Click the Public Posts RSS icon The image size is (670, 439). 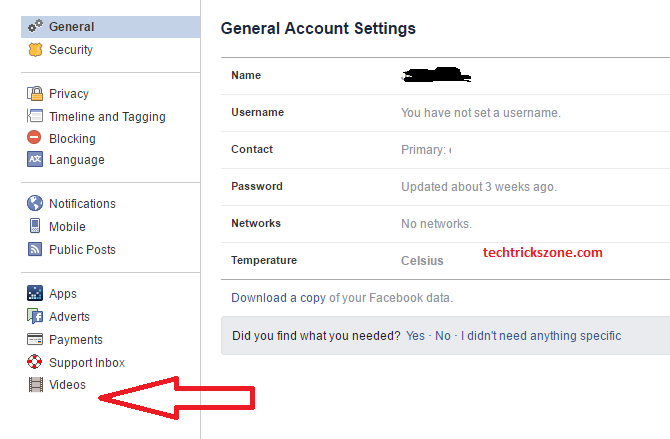coord(35,250)
